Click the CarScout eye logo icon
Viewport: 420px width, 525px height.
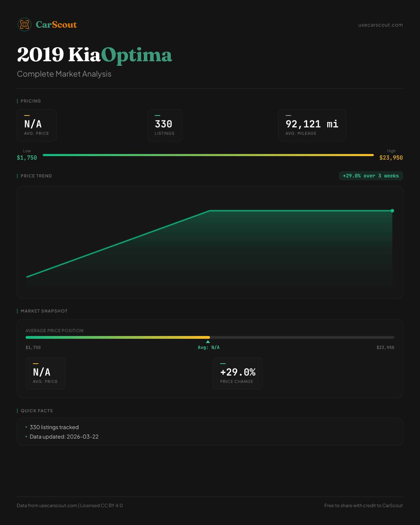[24, 24]
